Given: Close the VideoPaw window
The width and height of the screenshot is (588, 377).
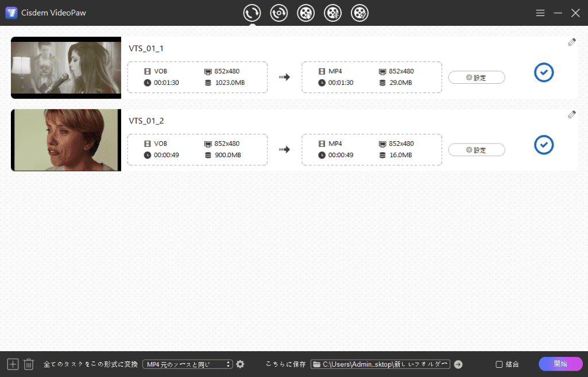Looking at the screenshot, I should 575,13.
